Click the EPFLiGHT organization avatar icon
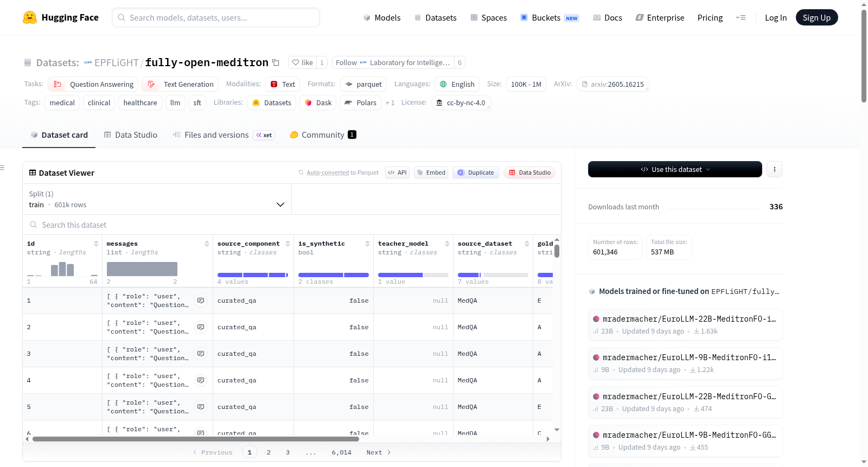The height and width of the screenshot is (467, 868). coord(88,62)
